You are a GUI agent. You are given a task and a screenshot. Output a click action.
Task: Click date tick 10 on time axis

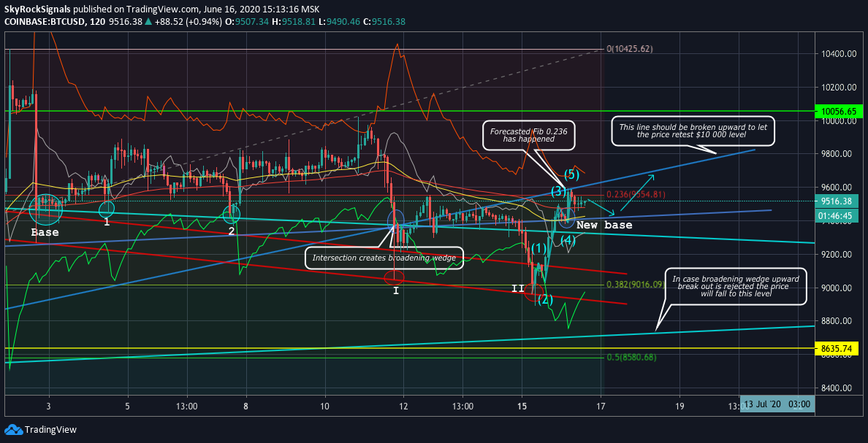[325, 405]
